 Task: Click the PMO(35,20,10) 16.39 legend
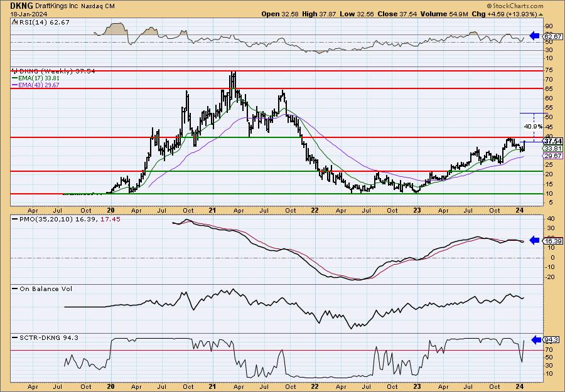56,220
